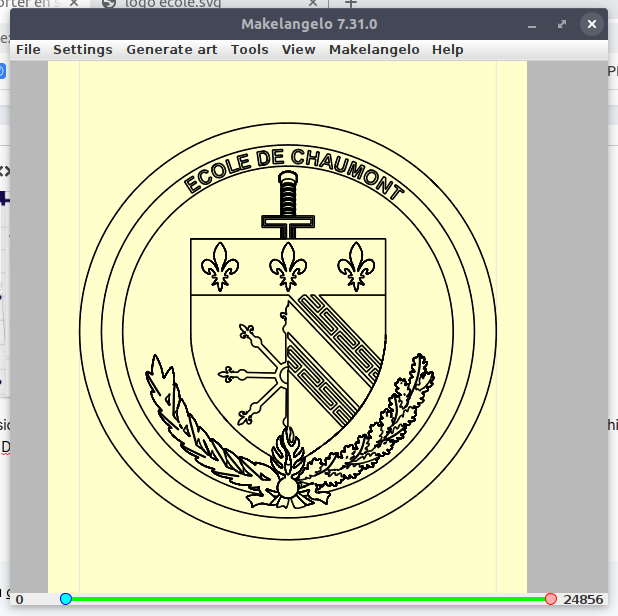Image resolution: width=618 pixels, height=616 pixels.
Task: Open the Generate art menu
Action: [x=171, y=50]
